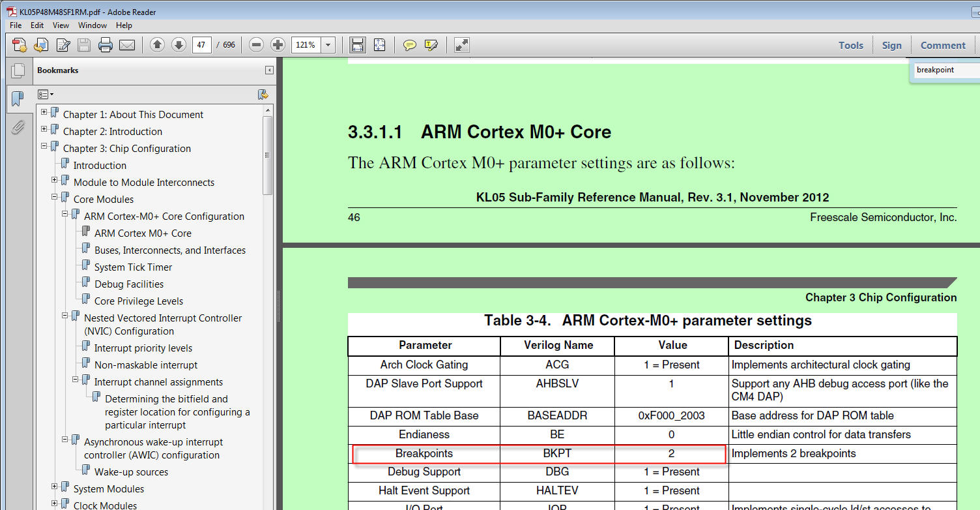Click the '0xF000_2003' value cell

pos(671,415)
